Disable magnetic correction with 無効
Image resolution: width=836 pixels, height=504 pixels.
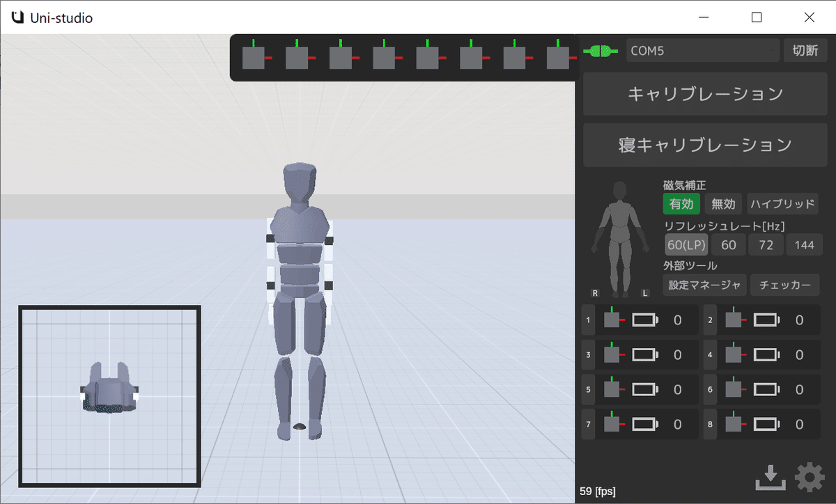tap(723, 204)
